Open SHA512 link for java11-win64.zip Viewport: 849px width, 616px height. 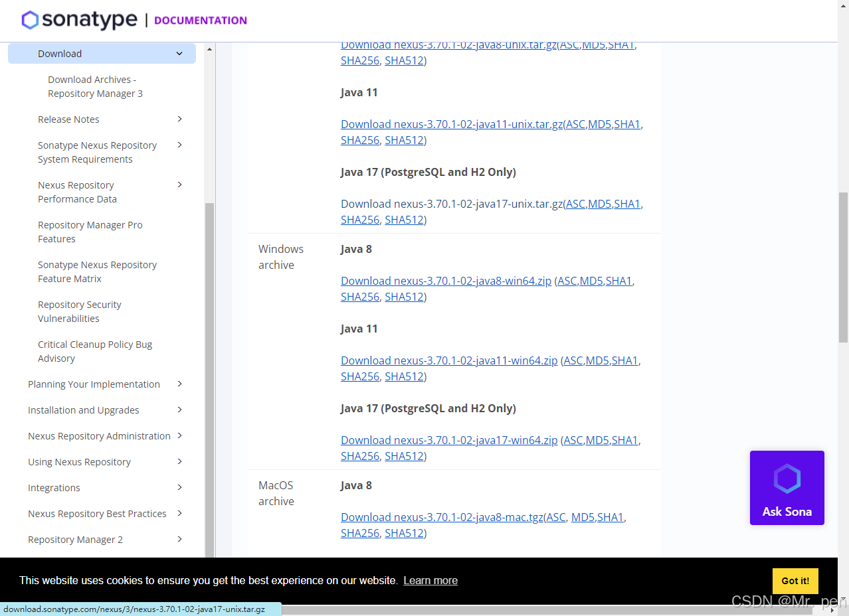(404, 376)
